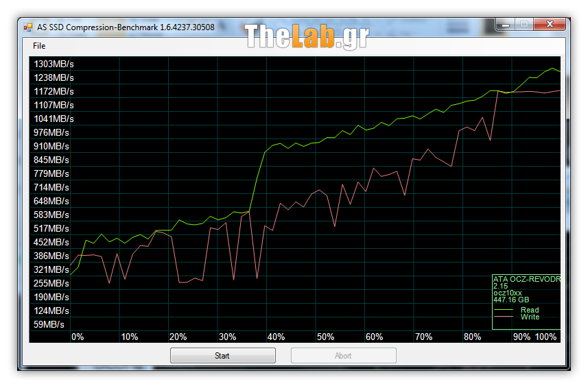Click the 583MB/s axis label
The height and width of the screenshot is (388, 588).
(51, 215)
